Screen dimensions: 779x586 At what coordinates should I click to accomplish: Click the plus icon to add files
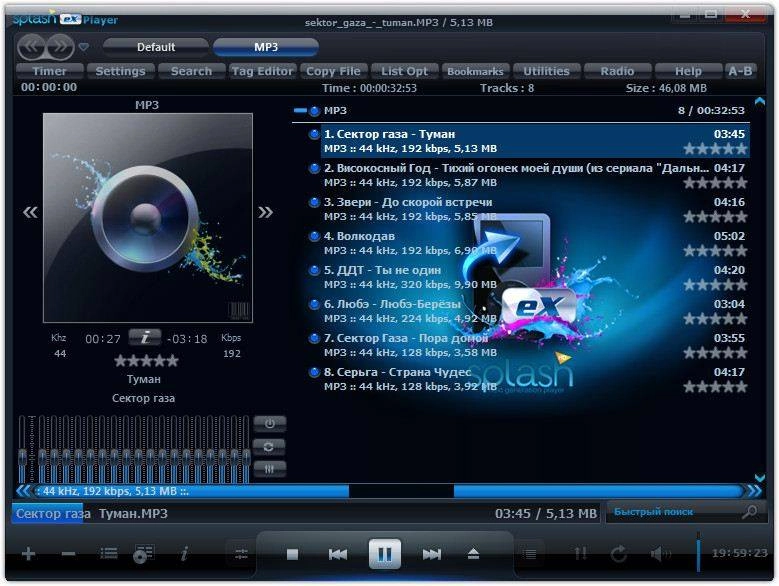pyautogui.click(x=28, y=554)
